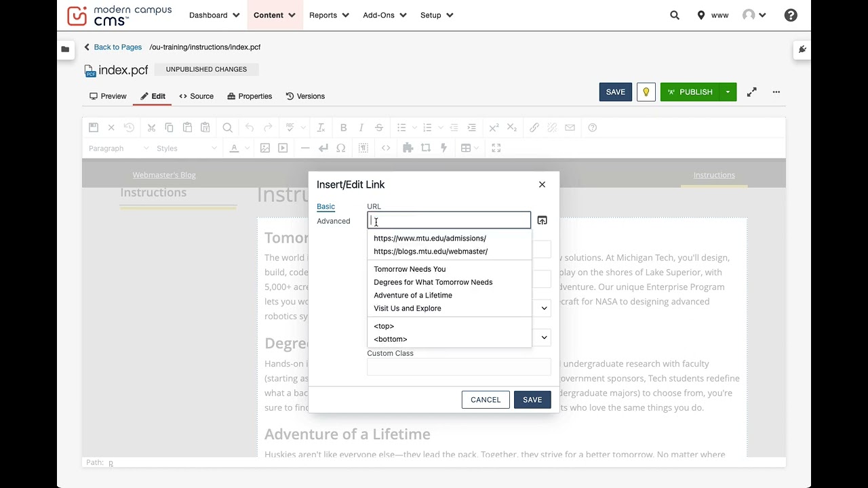Click the Insert snippet puzzle icon

coord(408,148)
